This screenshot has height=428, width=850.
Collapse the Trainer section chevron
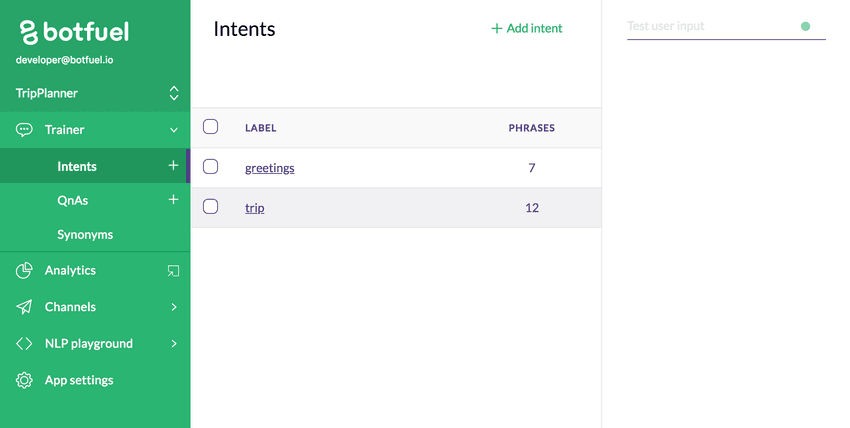pyautogui.click(x=173, y=130)
